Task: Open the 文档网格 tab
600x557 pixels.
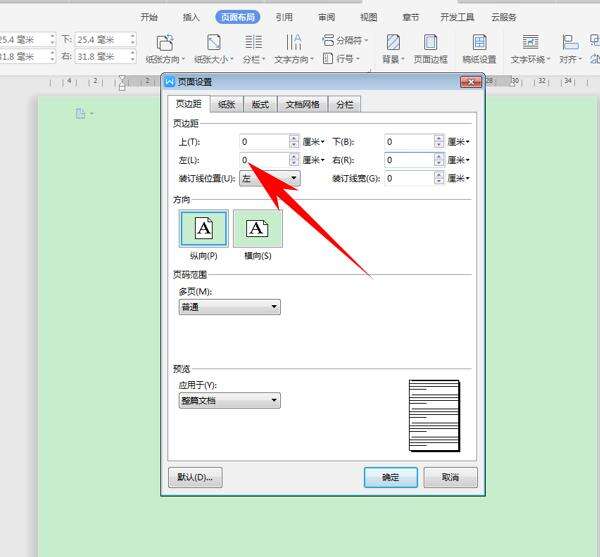Action: tap(302, 104)
